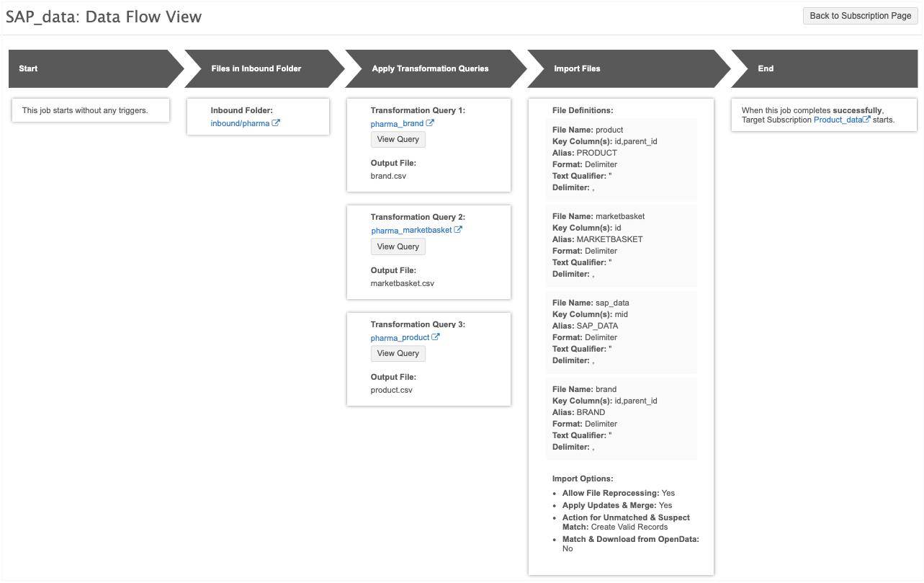Open the Product_data target subscription link

coord(838,120)
